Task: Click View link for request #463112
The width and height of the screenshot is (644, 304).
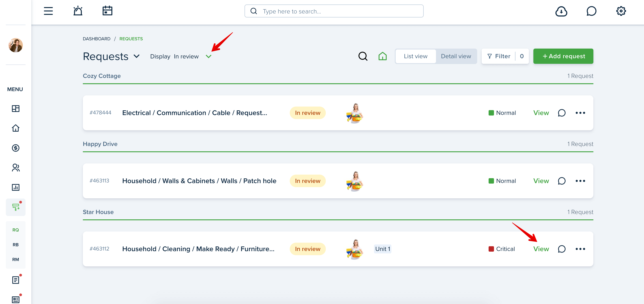Action: coord(541,249)
